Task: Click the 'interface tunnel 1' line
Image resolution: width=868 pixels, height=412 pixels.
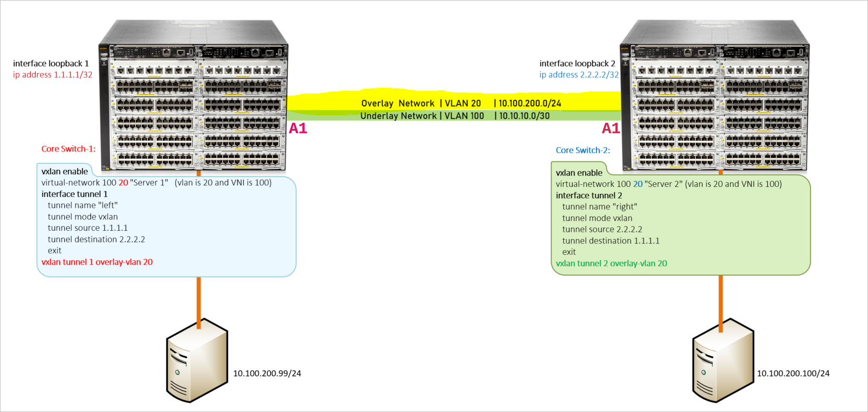Action: click(x=75, y=194)
